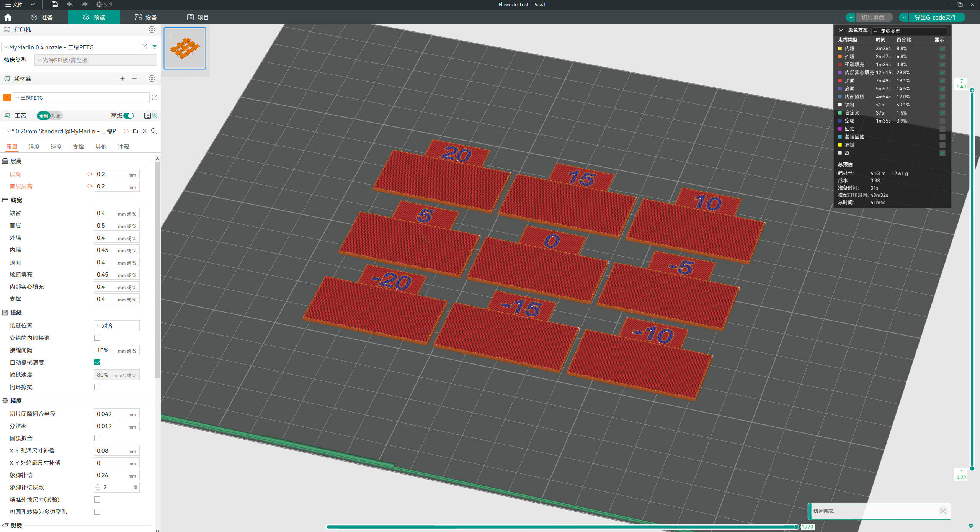Add a filament with plus icon
The image size is (980, 532).
122,79
